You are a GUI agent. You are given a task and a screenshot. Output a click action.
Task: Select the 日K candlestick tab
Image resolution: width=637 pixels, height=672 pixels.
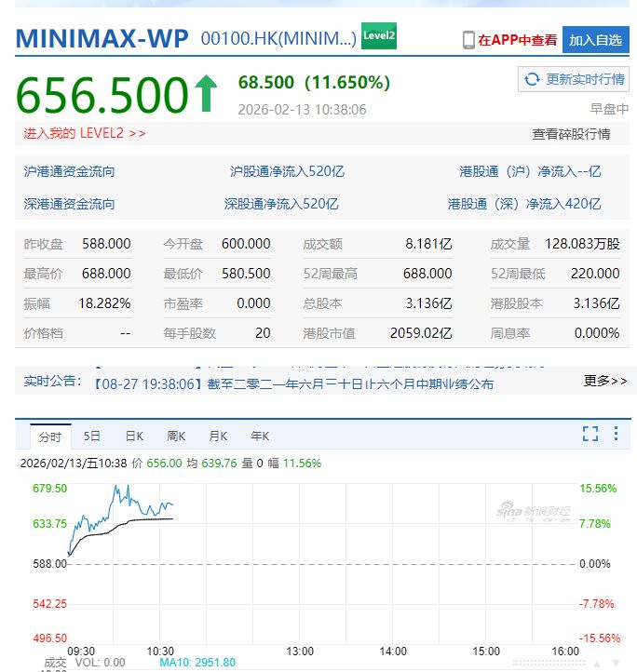[134, 436]
